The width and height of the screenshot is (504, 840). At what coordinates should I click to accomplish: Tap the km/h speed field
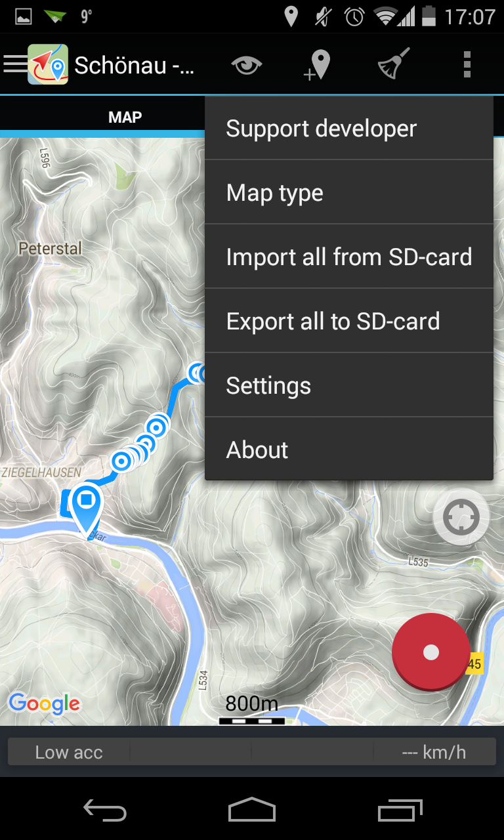434,752
